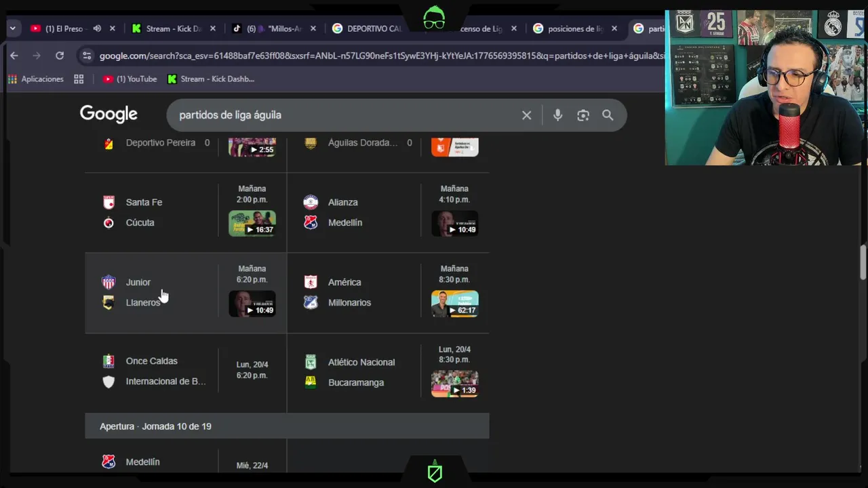This screenshot has height=488, width=868.
Task: Select the Apertura Jornada 10 de 19 header
Action: pyautogui.click(x=287, y=426)
